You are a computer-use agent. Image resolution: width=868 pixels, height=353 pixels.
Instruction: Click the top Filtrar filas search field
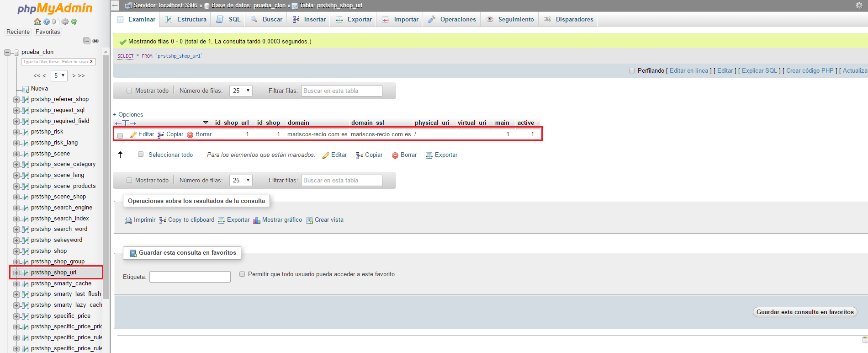341,91
